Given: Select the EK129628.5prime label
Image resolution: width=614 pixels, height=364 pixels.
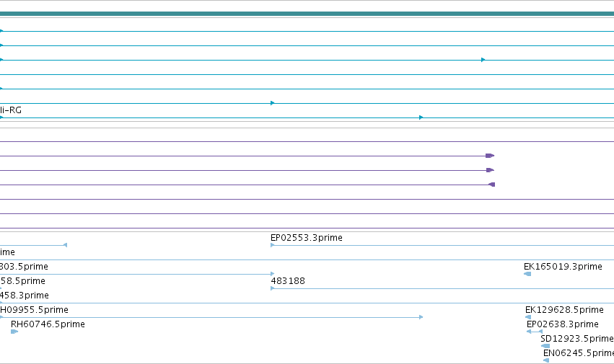Looking at the screenshot, I should [564, 310].
